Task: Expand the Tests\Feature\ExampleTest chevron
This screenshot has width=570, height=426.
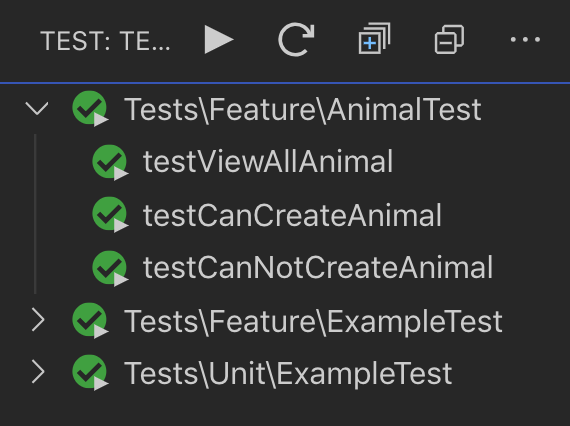Action: coord(38,320)
